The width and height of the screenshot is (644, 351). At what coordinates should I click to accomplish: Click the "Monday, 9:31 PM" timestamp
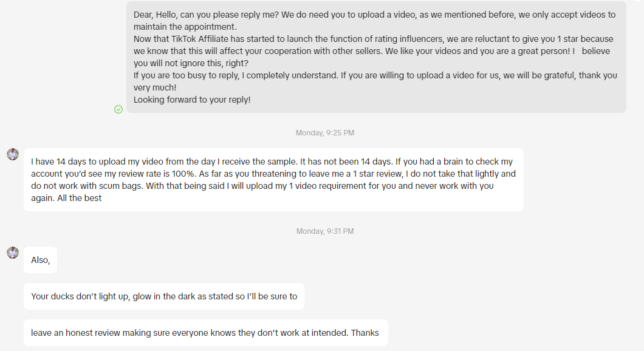(x=324, y=231)
